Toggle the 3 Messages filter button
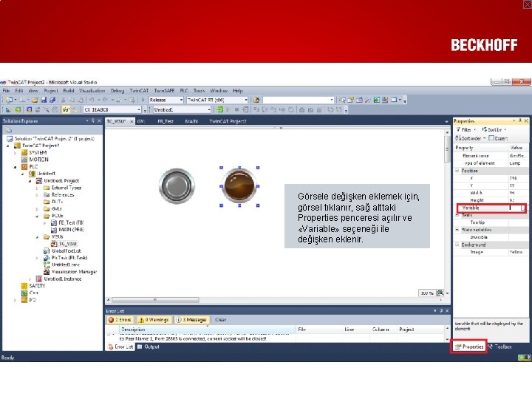Screen dimensions: 532x399 (x=191, y=320)
